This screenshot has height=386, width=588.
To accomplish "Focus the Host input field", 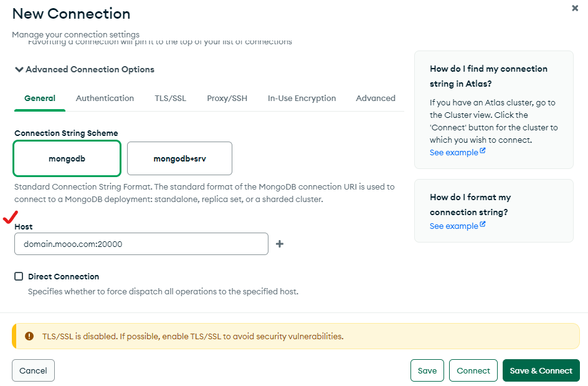I will tap(141, 244).
